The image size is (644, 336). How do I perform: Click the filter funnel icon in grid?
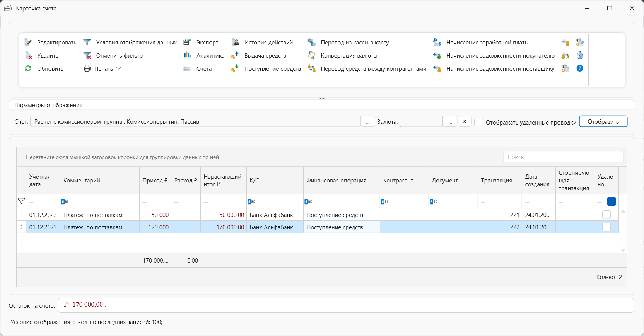point(21,201)
